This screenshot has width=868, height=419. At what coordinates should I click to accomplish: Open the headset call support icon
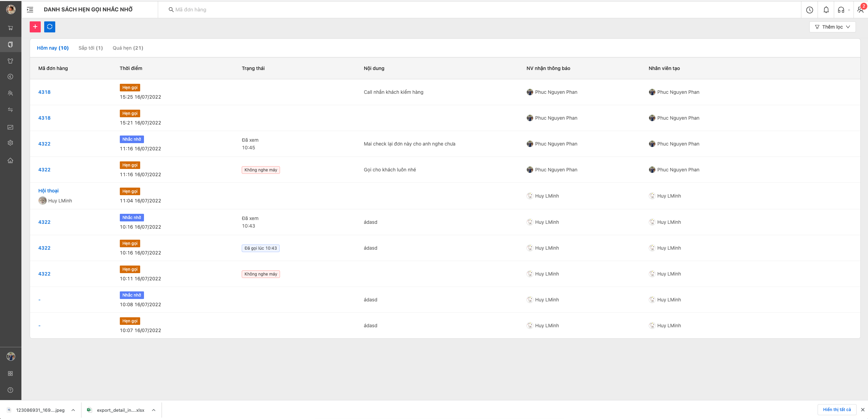(841, 10)
